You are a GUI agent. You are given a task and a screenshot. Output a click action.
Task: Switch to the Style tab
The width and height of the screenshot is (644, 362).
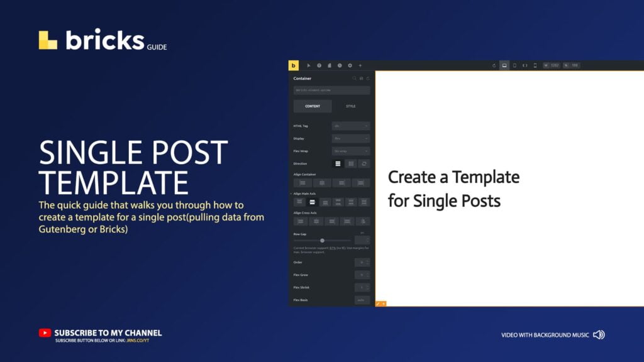351,106
